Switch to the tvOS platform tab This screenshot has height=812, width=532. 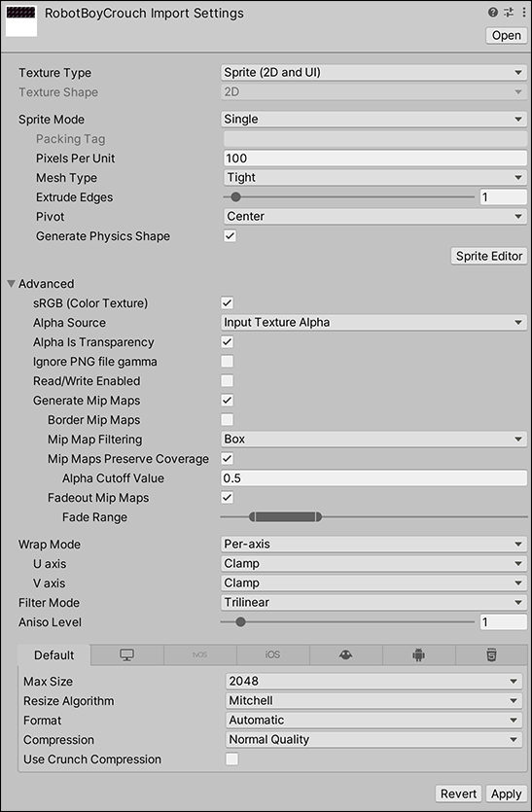pos(200,654)
